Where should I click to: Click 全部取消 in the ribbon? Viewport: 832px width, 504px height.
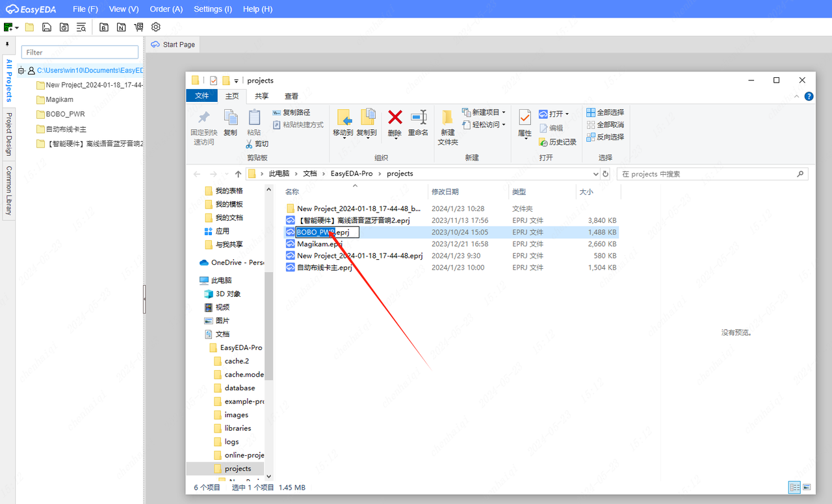pyautogui.click(x=605, y=125)
